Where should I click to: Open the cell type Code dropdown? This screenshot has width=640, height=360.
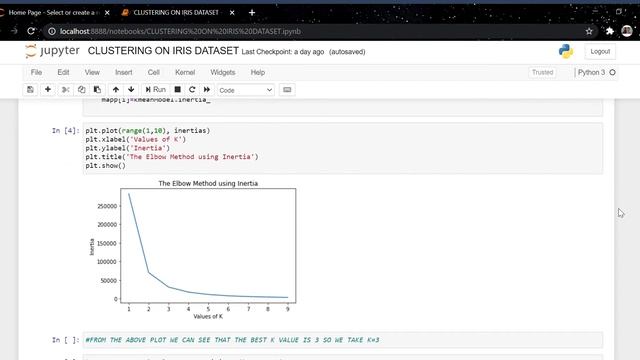(245, 90)
